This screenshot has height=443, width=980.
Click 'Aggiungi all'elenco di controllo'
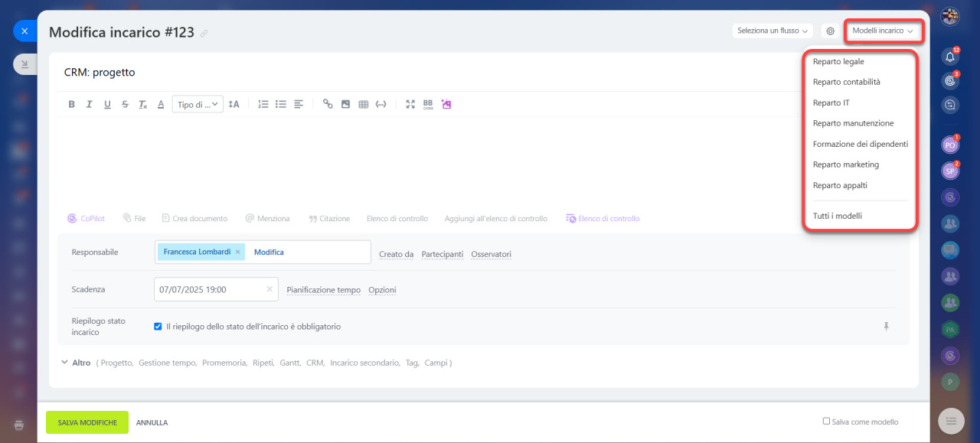point(496,218)
